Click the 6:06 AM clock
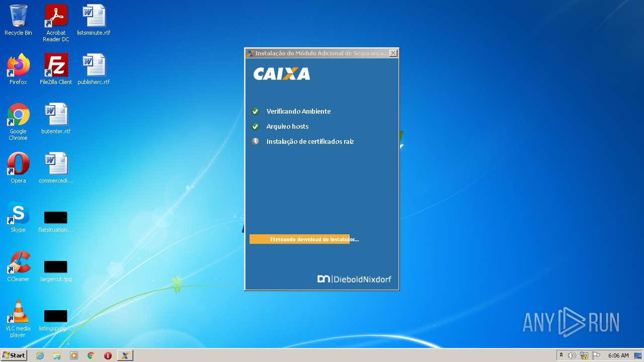 tap(618, 355)
